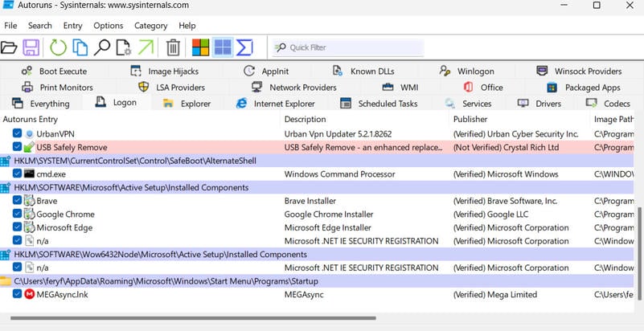Click the Jump to entry arrow icon
Viewport: 644px width, 331px height.
click(x=146, y=47)
